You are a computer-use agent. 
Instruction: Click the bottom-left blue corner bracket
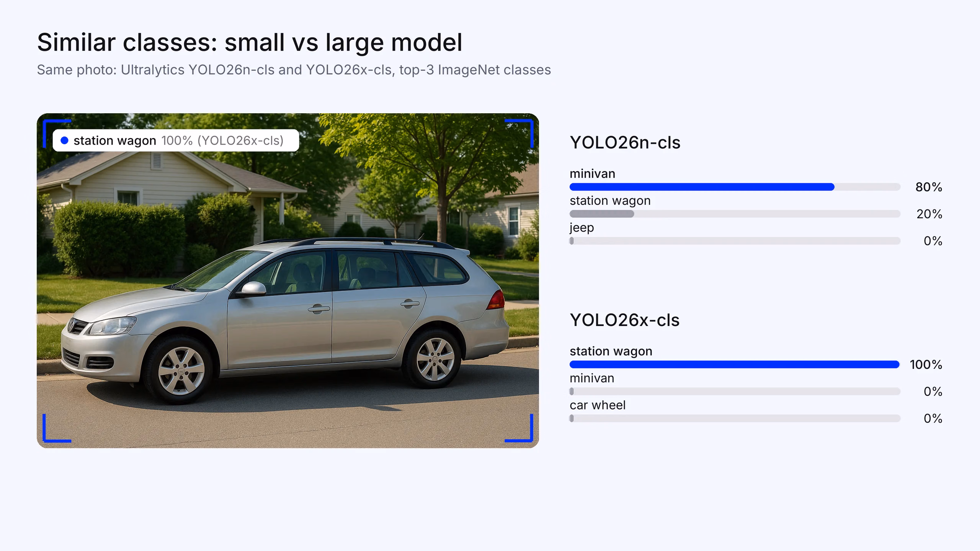coord(57,428)
